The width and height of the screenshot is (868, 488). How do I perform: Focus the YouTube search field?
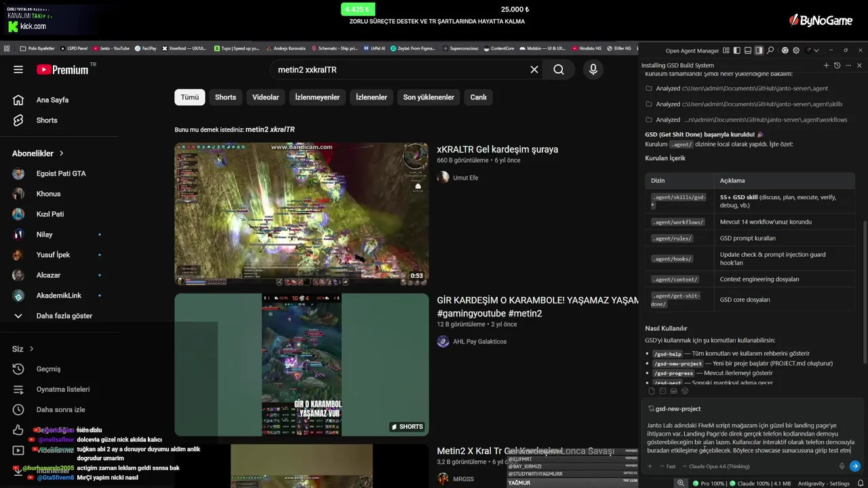pyautogui.click(x=400, y=70)
